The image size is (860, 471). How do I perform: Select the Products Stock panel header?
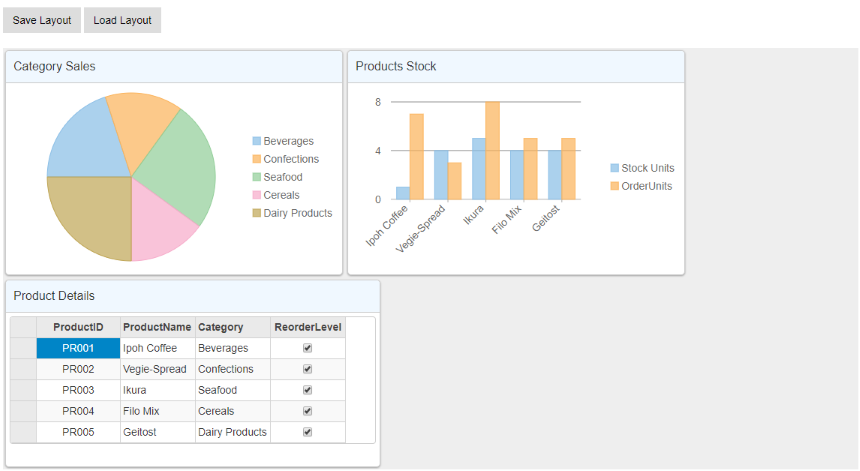click(x=515, y=67)
